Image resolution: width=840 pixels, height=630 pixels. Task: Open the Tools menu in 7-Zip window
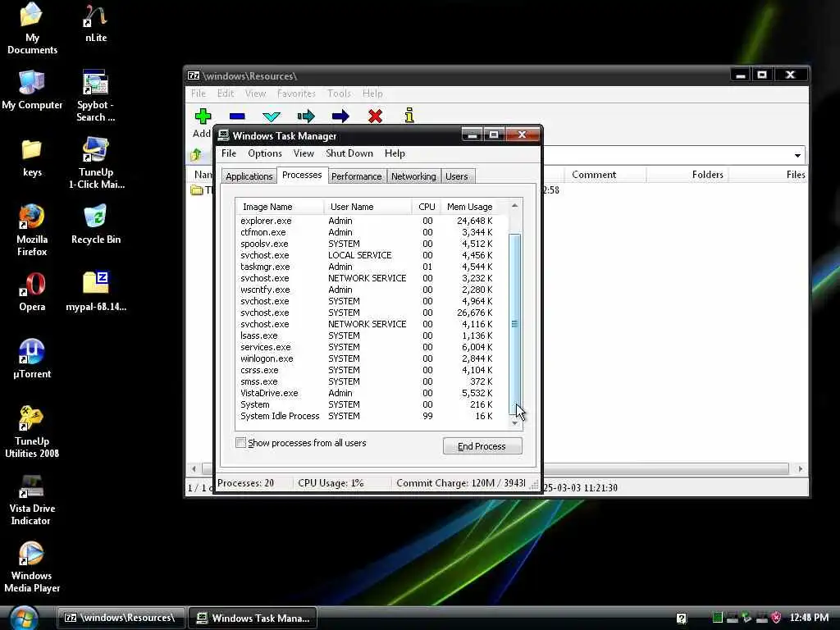click(x=339, y=94)
